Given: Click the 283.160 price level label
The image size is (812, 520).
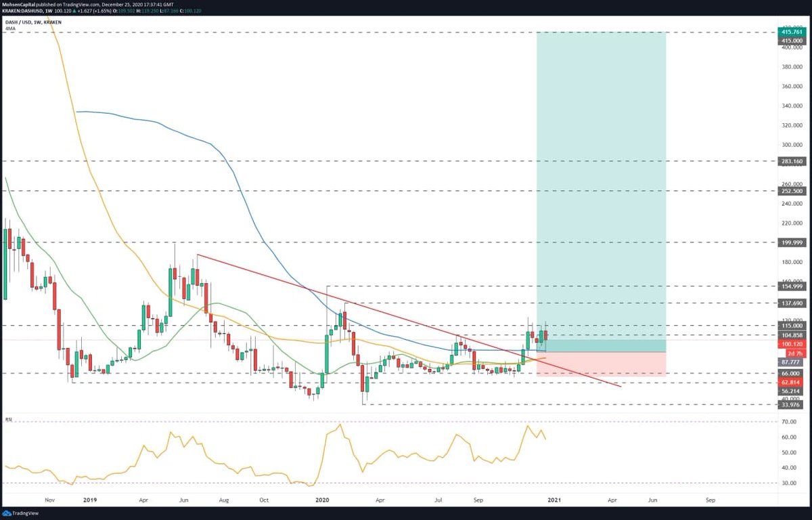Looking at the screenshot, I should (x=792, y=162).
